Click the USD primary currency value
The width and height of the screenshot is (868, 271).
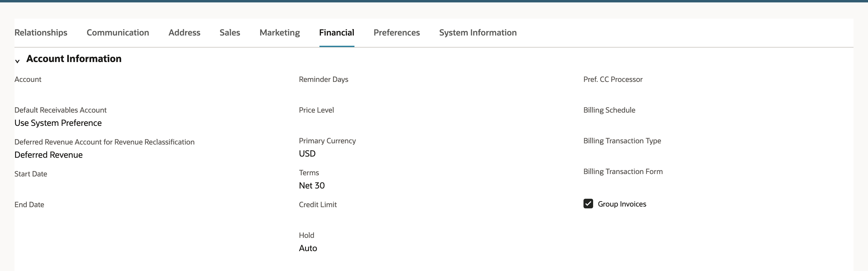coord(307,154)
